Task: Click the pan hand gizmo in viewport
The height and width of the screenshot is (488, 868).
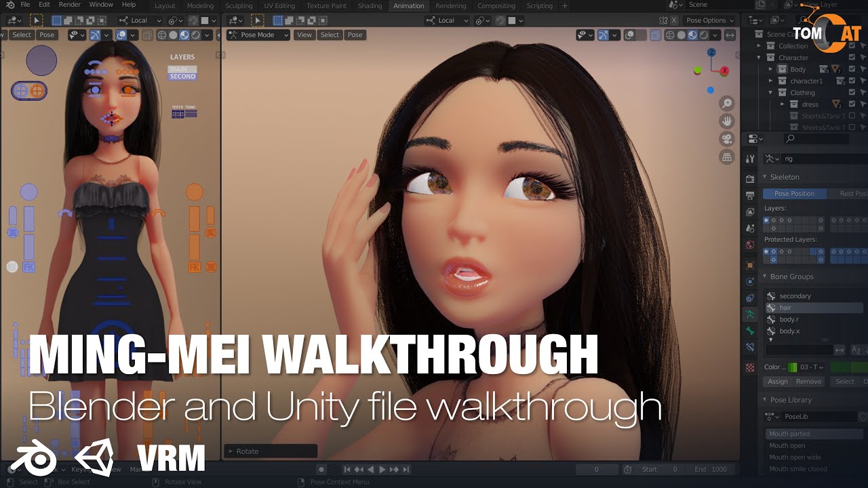Action: 727,121
